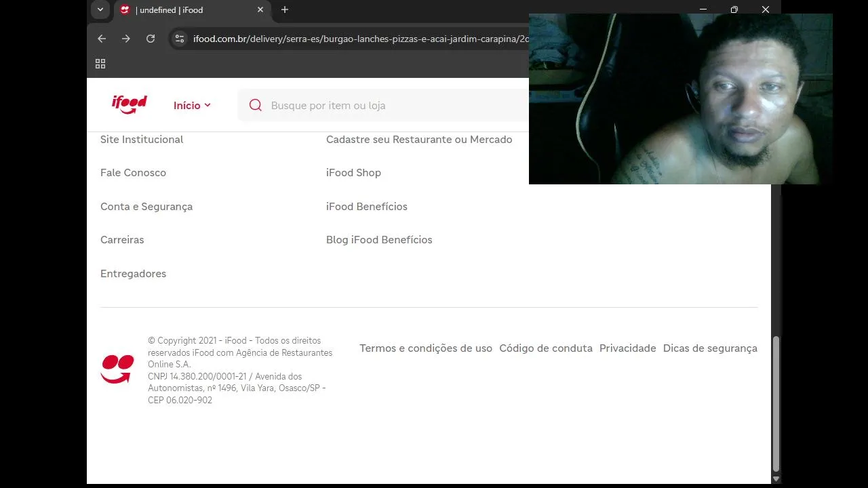Open the Site Institucional link
Viewport: 868px width, 488px height.
142,139
